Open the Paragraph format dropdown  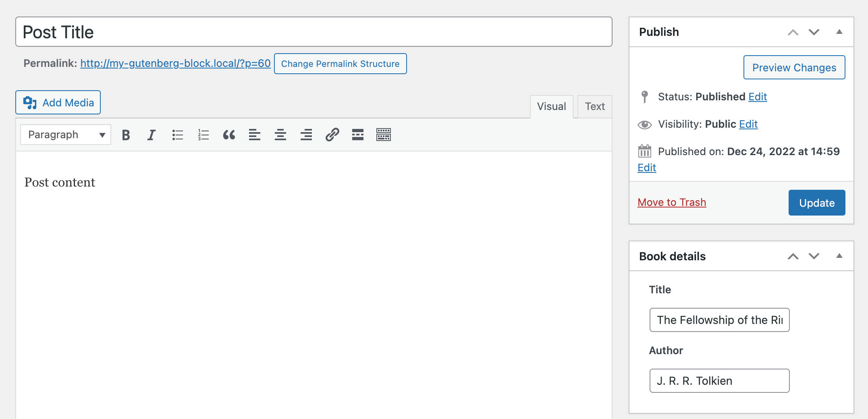pyautogui.click(x=66, y=135)
